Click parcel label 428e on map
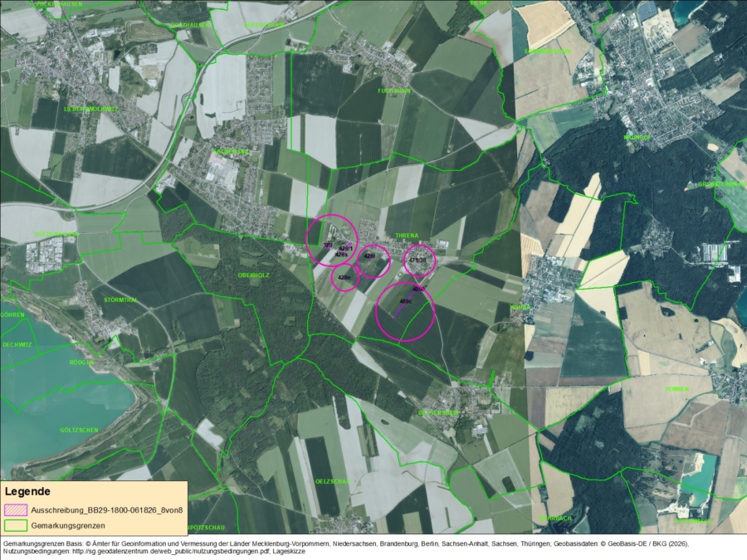 pyautogui.click(x=344, y=278)
